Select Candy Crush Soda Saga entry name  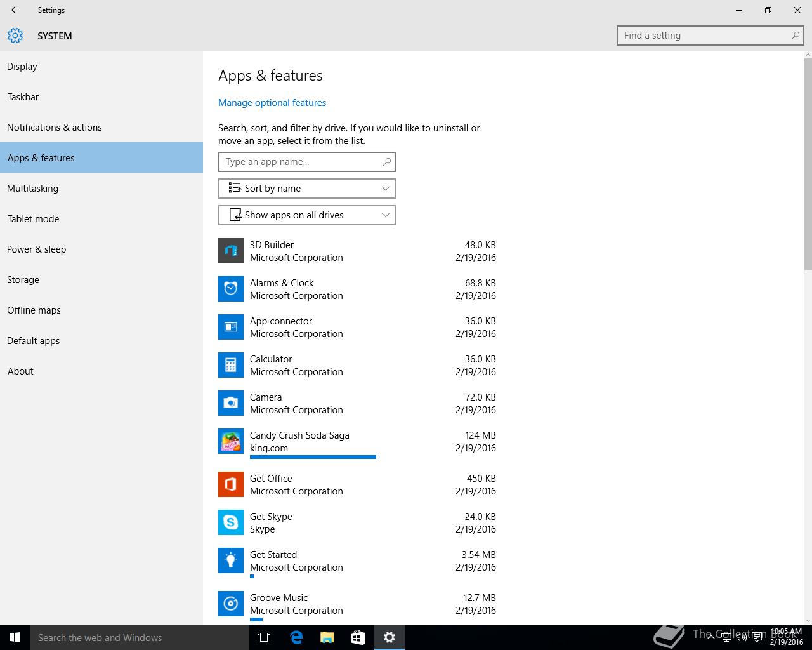[x=299, y=435]
